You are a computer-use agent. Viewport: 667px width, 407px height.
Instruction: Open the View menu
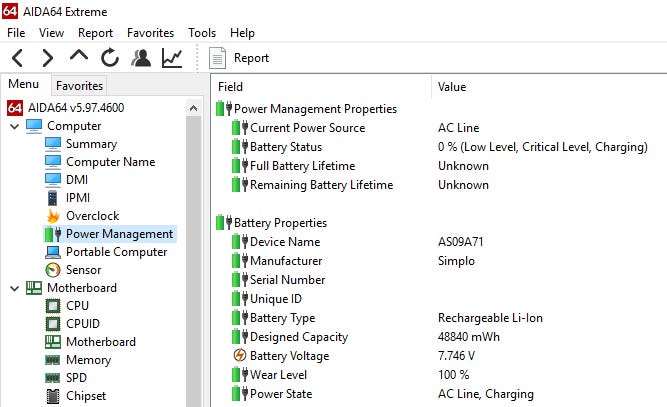point(51,33)
